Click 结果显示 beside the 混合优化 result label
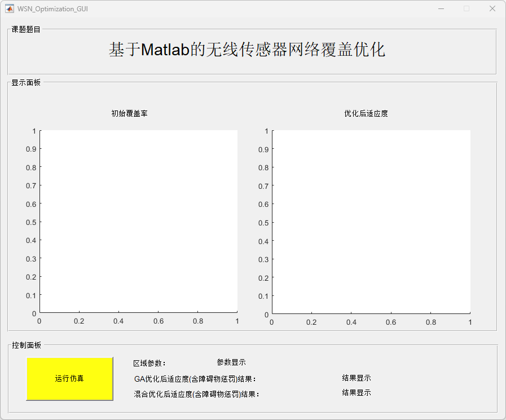Viewport: 506px width, 420px height. [x=357, y=392]
